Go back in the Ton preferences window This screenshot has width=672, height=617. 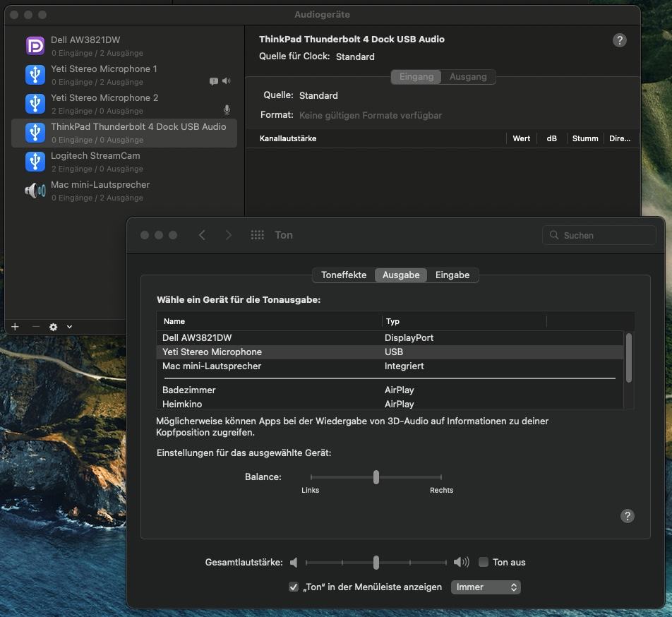tap(202, 235)
